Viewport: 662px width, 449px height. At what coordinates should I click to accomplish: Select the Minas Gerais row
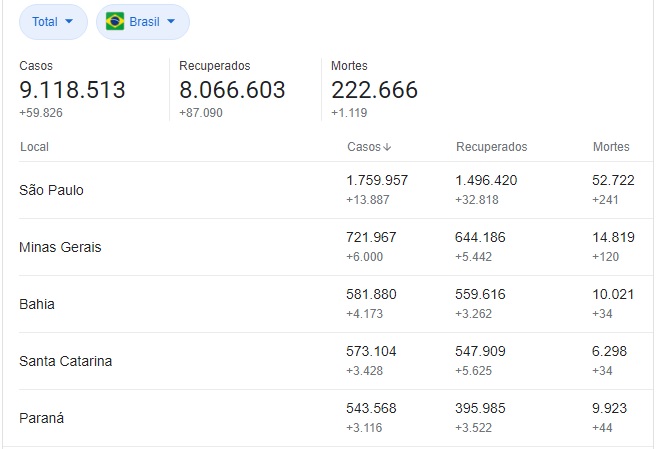click(336, 247)
